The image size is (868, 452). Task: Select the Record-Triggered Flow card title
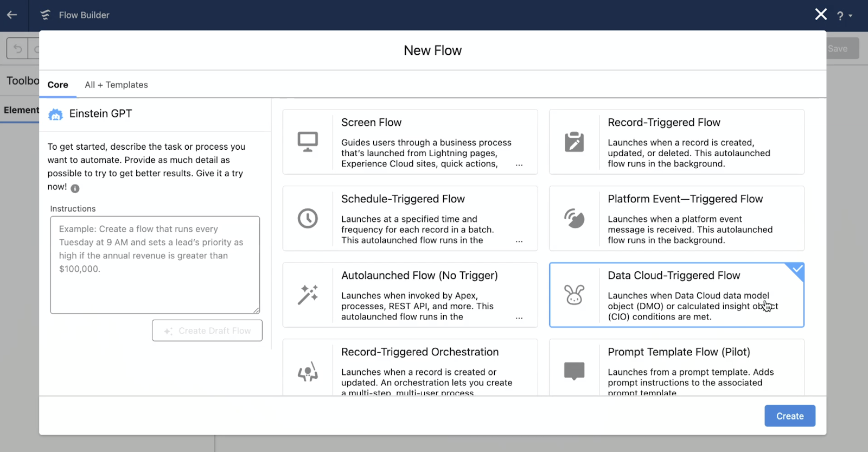pyautogui.click(x=664, y=123)
